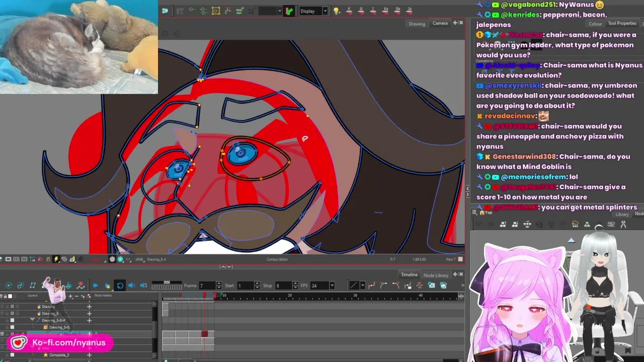644x362 pixels.
Task: Toggle the master layers checkbox in Layers header
Action: (10, 296)
